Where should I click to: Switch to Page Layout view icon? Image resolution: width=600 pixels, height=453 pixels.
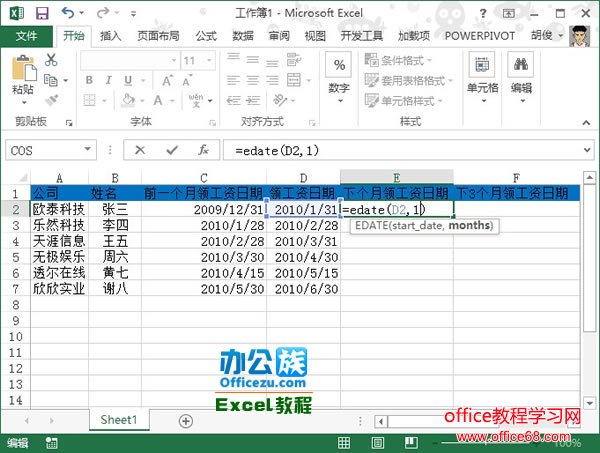377,443
